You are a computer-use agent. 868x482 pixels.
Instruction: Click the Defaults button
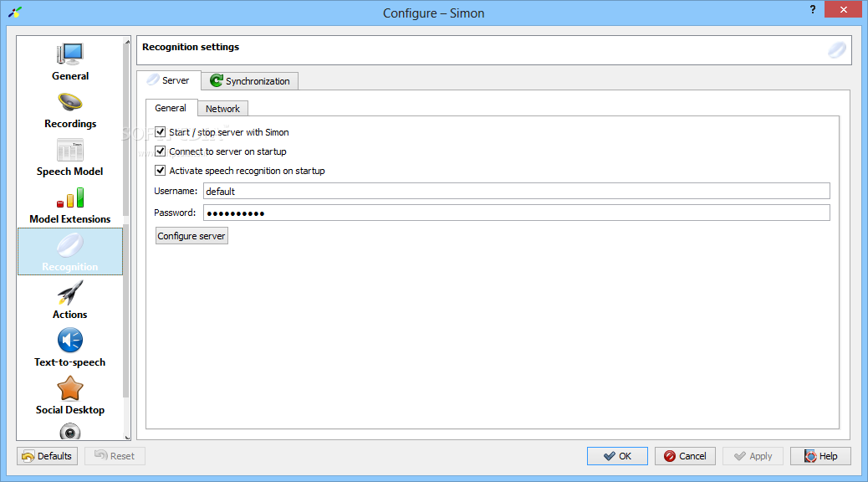[47, 456]
